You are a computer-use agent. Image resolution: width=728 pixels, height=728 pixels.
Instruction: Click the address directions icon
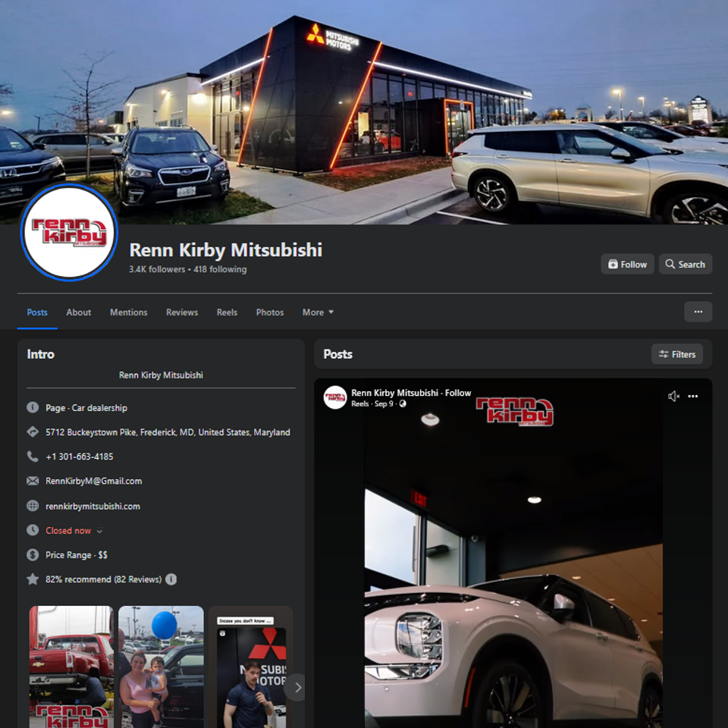[33, 431]
